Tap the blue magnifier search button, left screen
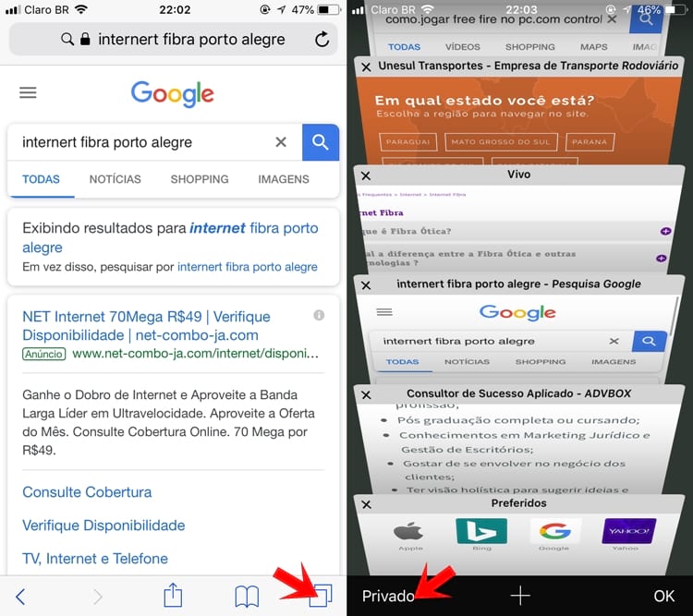Screen dimensions: 693x616 coord(321,142)
